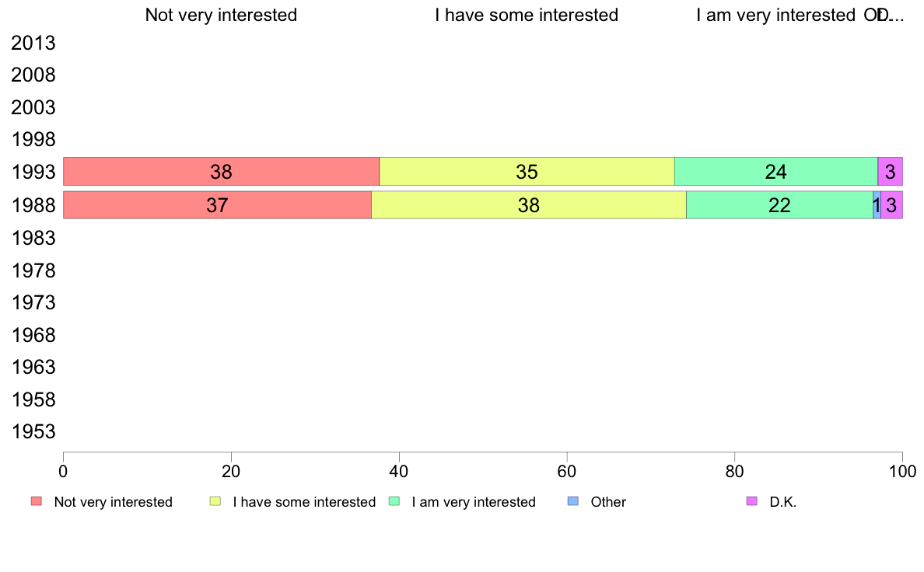Click the yellow I have some interested legend swatch

pos(215,501)
